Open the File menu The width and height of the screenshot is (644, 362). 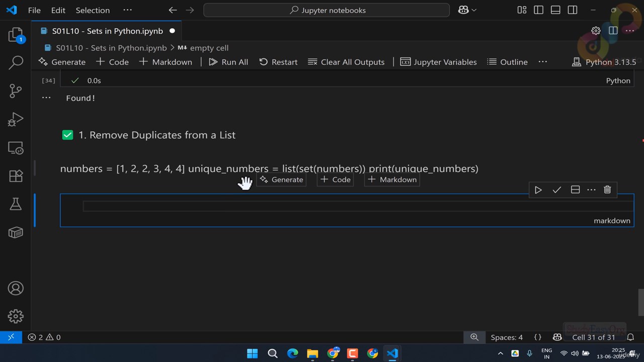(34, 10)
